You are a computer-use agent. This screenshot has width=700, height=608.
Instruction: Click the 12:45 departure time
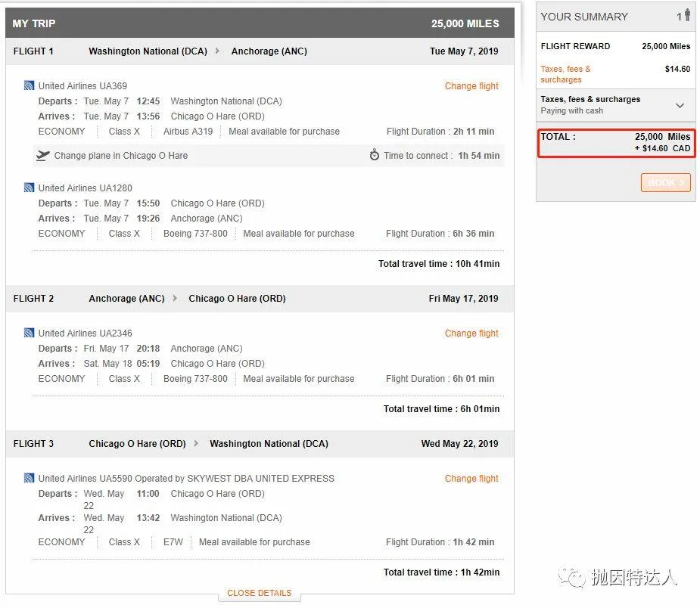[x=148, y=101]
